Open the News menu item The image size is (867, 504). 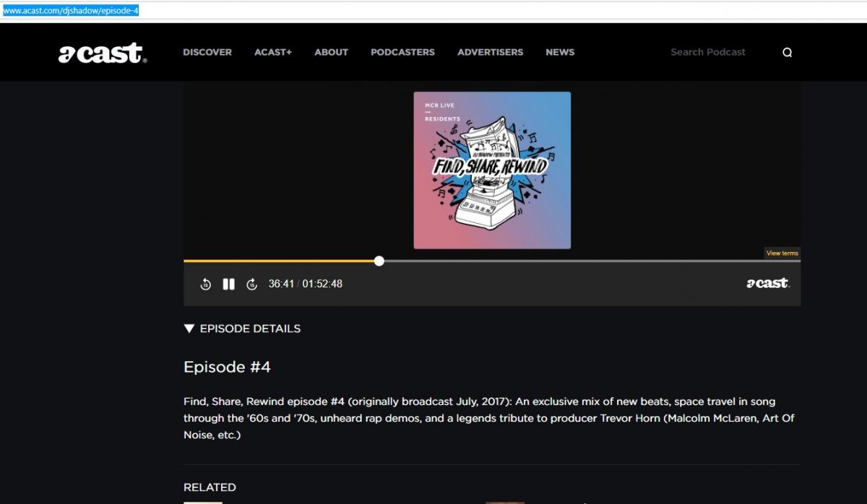pos(560,52)
